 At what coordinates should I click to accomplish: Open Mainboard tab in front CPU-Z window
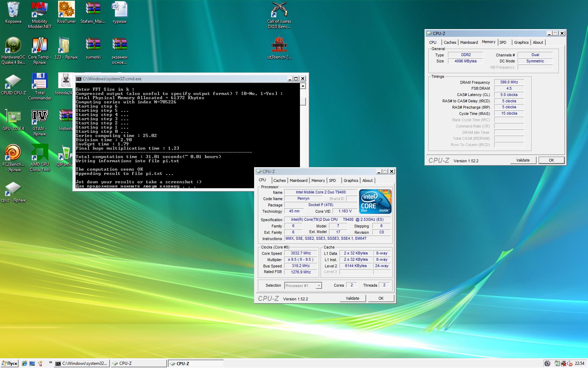pos(299,180)
